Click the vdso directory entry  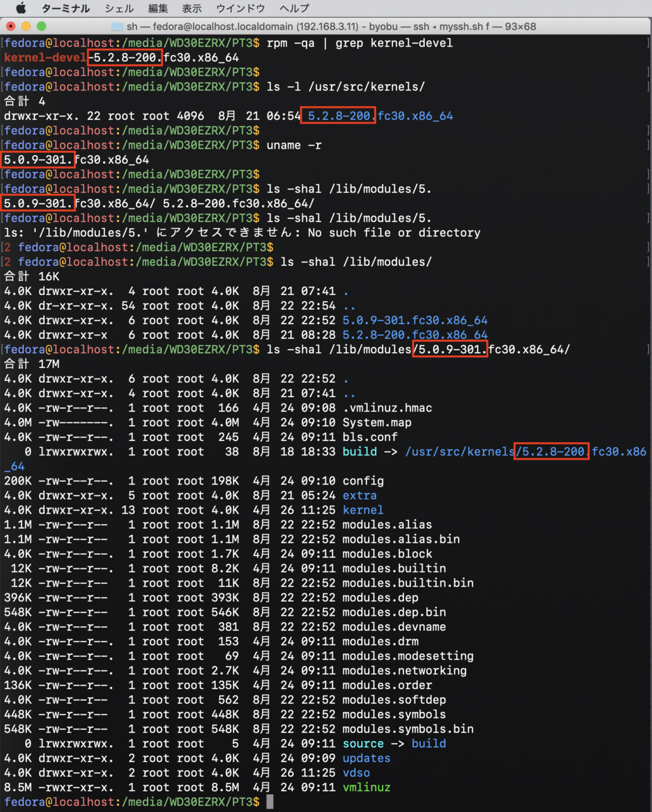[x=356, y=773]
